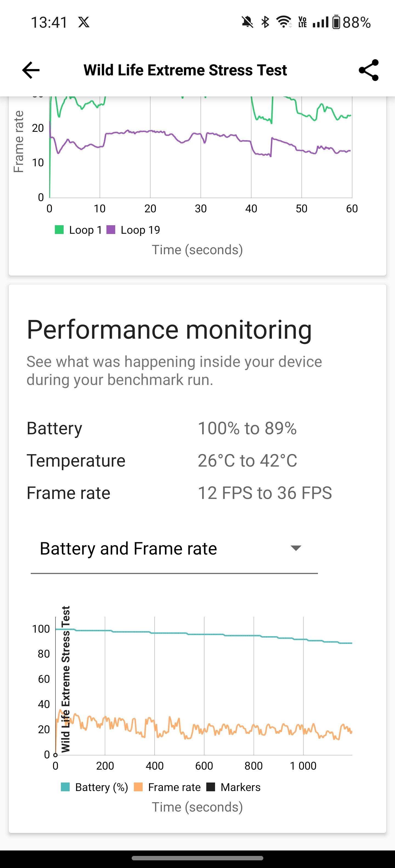Tap the Wi-Fi status icon
395x868 pixels.
point(284,22)
